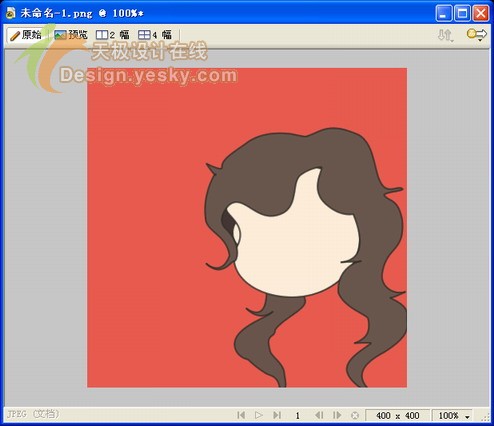Open the 4 幅 four-up preview tab
494x426 pixels.
155,35
